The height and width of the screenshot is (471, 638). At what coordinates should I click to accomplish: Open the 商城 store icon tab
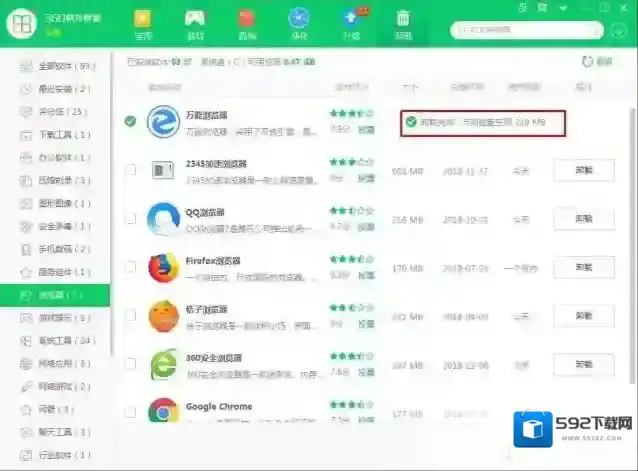tap(246, 23)
